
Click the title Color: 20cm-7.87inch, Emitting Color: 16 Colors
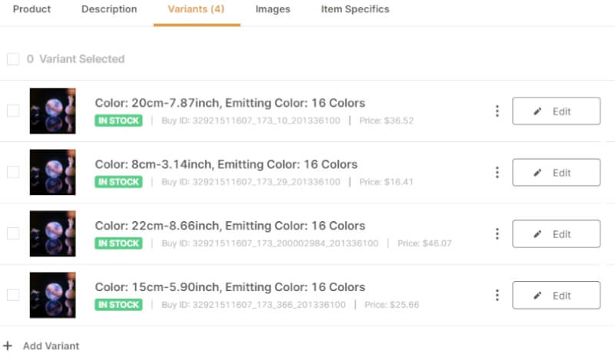230,103
